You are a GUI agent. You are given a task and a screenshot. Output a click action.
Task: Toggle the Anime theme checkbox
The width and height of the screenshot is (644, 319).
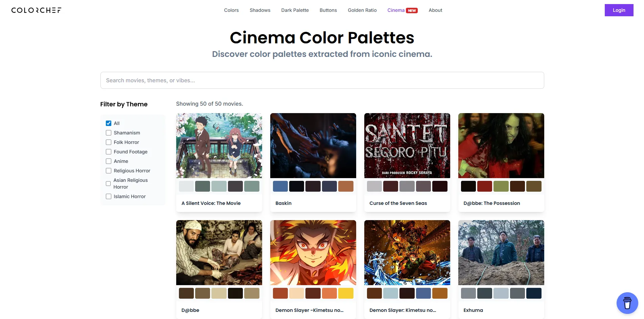coord(109,161)
